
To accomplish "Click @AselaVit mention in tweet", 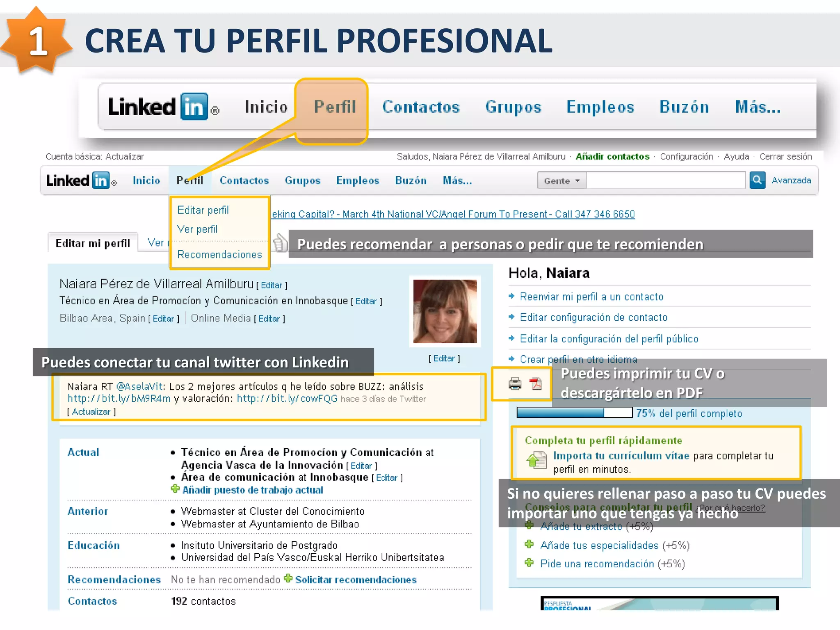I will click(139, 386).
